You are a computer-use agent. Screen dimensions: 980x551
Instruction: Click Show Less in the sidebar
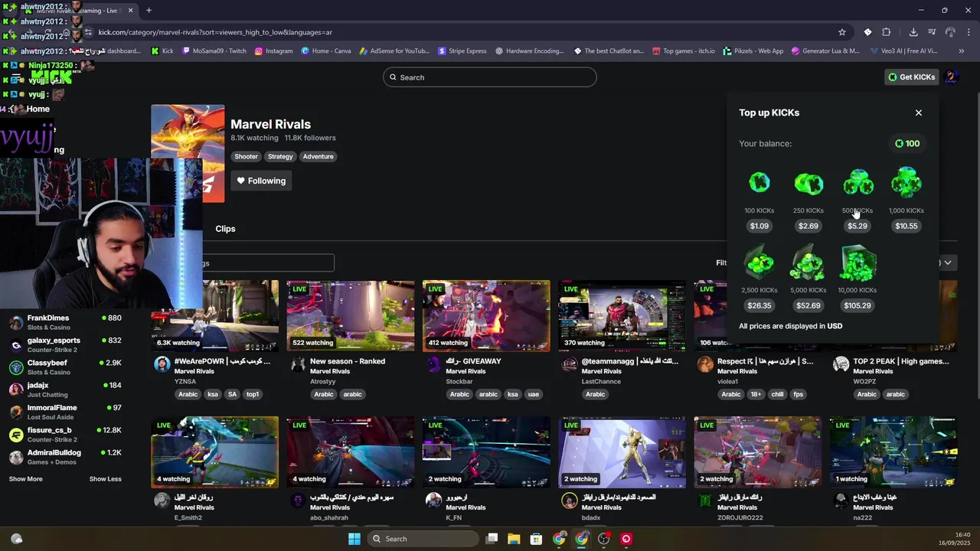pyautogui.click(x=106, y=479)
